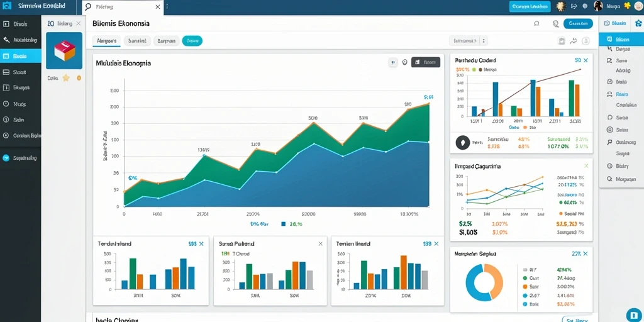Toggle the blue square legend under area chart
Viewport: 644px width, 322px height.
coord(284,225)
